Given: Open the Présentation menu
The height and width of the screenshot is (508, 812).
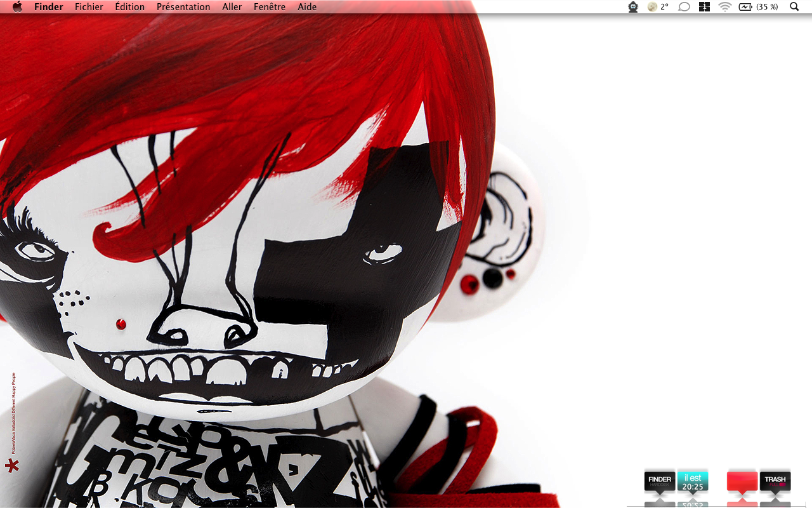Looking at the screenshot, I should coord(183,7).
